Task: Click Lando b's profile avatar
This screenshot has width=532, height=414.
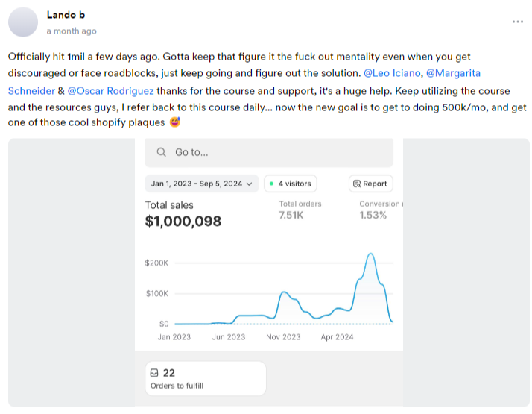Action: [x=23, y=22]
